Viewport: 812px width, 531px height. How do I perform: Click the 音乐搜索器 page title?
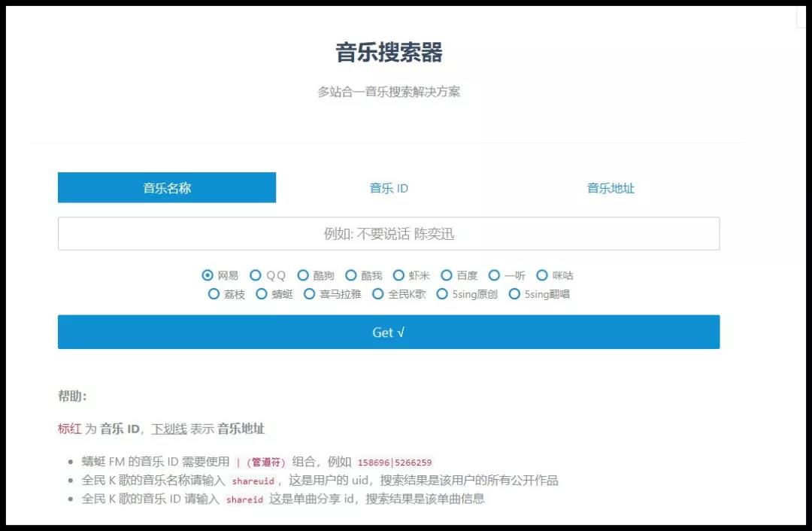[389, 53]
